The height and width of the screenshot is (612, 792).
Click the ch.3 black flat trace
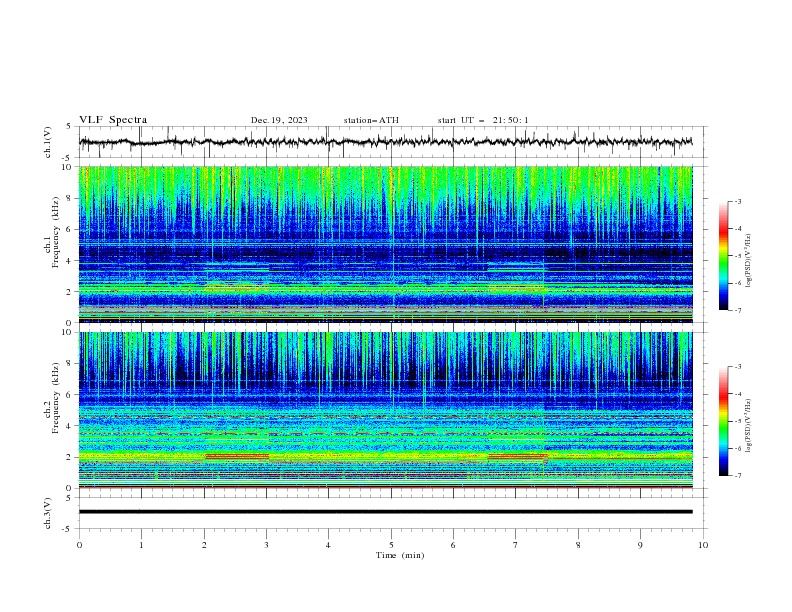click(x=385, y=512)
